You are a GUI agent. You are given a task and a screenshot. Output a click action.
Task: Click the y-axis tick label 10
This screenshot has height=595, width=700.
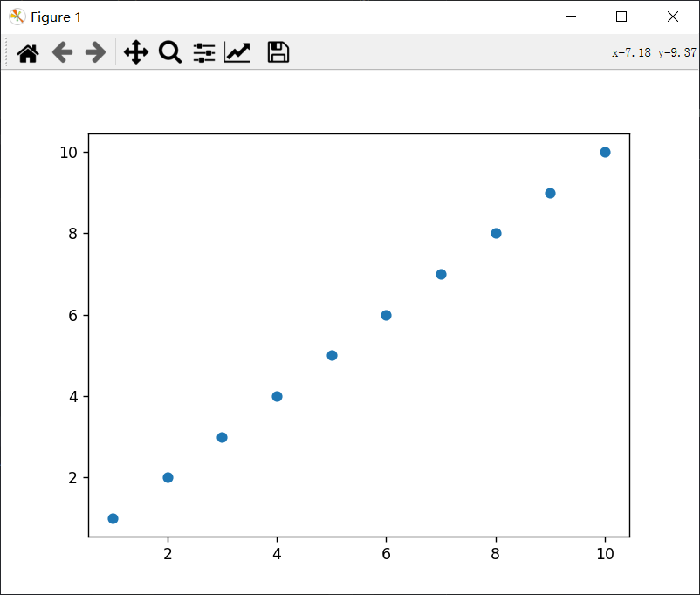coord(68,153)
